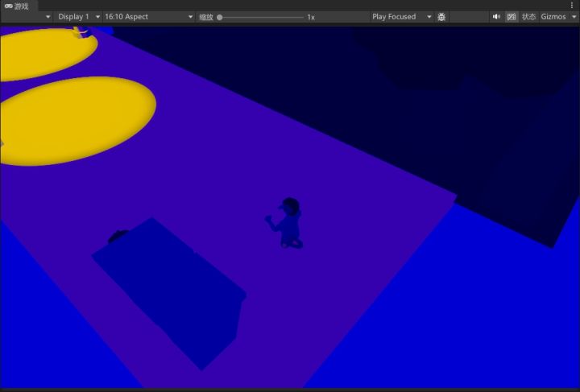Mute audio with the speaker icon
Image resolution: width=580 pixels, height=392 pixels.
point(496,17)
